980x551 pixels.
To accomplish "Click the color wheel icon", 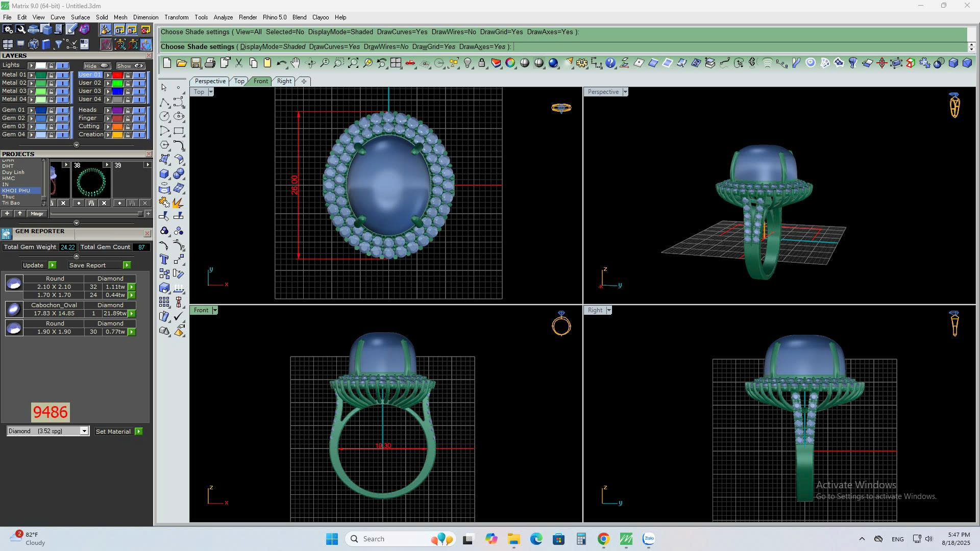I will (x=510, y=63).
